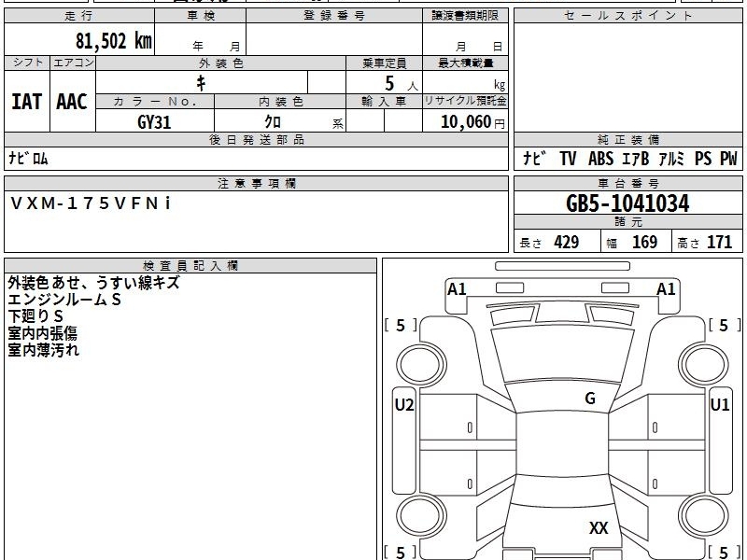Select the 登録番号 header cell
This screenshot has width=747, height=560.
tap(334, 16)
